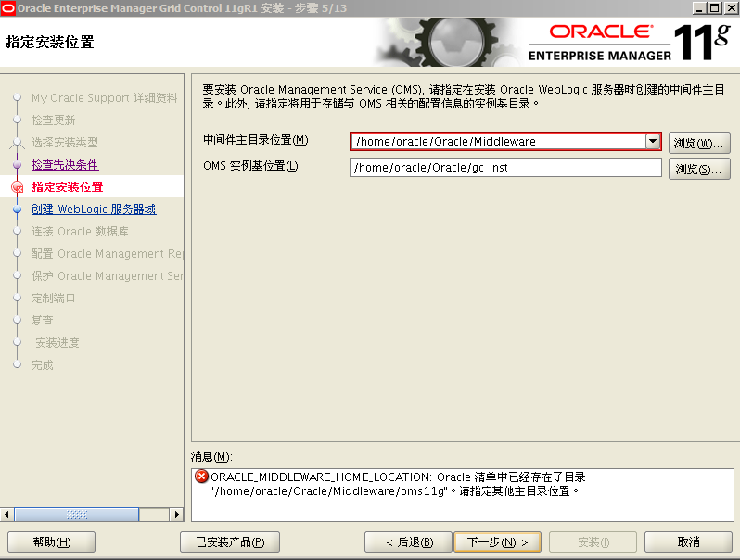
Task: Minimize the installer window
Action: click(699, 8)
